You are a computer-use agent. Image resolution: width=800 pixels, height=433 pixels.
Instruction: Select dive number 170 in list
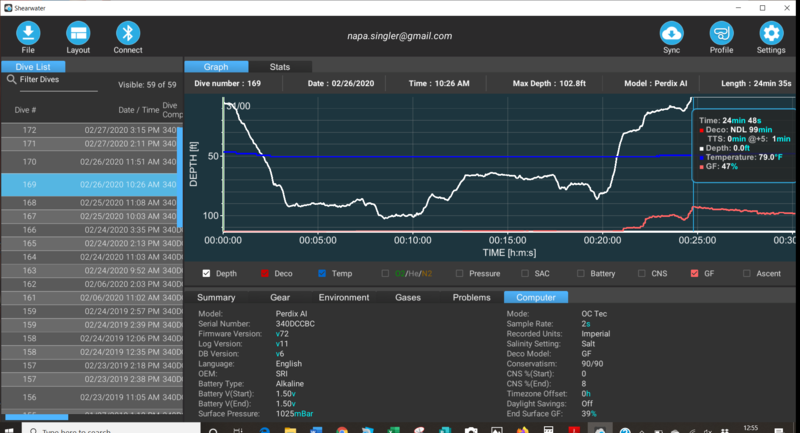pyautogui.click(x=90, y=161)
